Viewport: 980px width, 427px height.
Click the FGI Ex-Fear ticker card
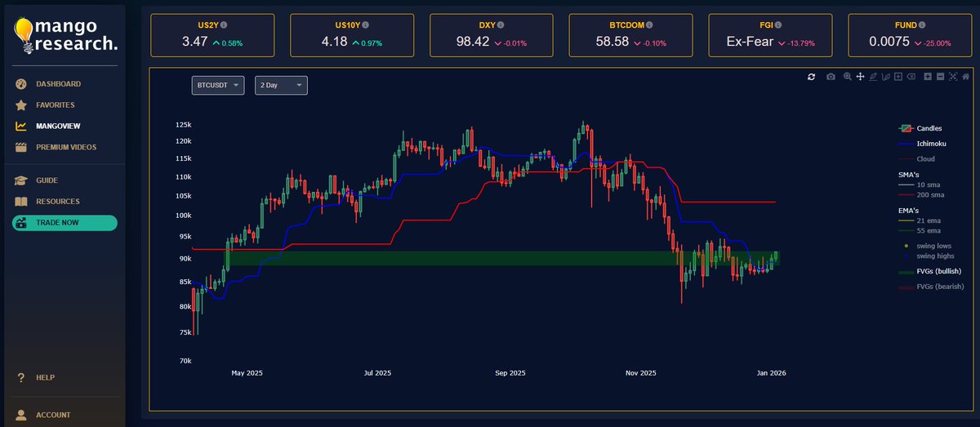(770, 34)
